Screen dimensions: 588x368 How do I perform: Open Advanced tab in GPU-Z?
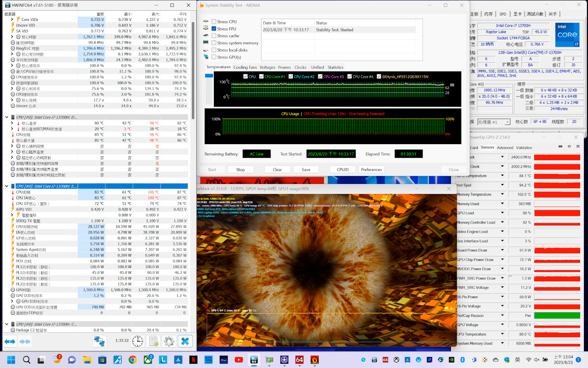[x=505, y=148]
